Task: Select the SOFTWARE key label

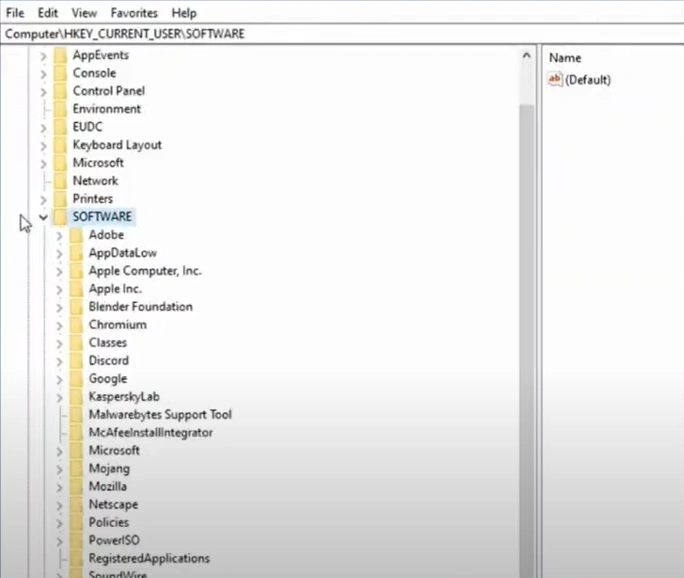Action: pyautogui.click(x=102, y=217)
